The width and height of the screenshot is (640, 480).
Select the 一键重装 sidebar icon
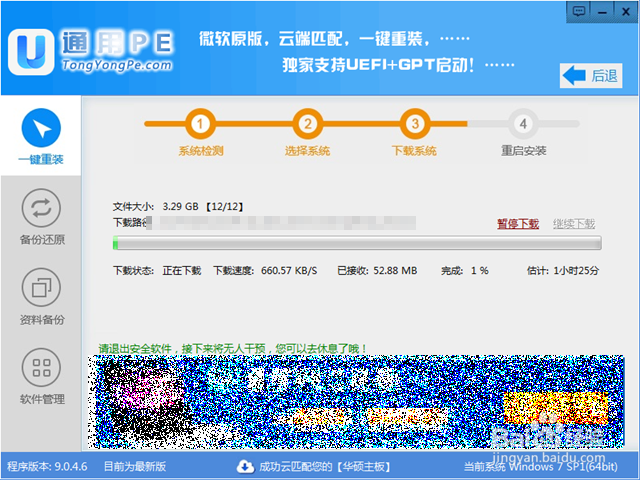point(41,128)
